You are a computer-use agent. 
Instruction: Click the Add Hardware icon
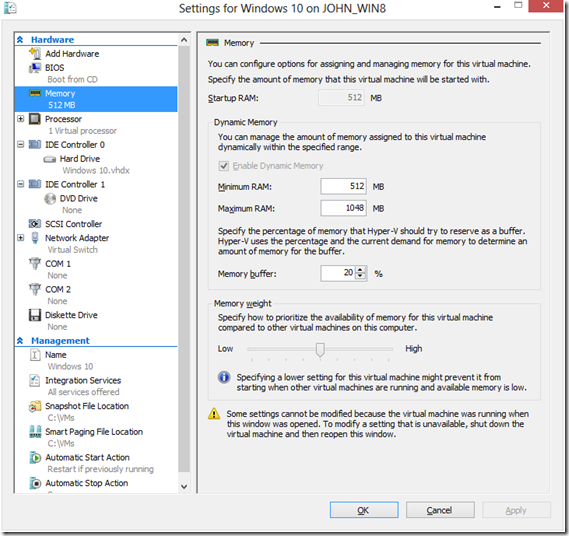(x=35, y=54)
